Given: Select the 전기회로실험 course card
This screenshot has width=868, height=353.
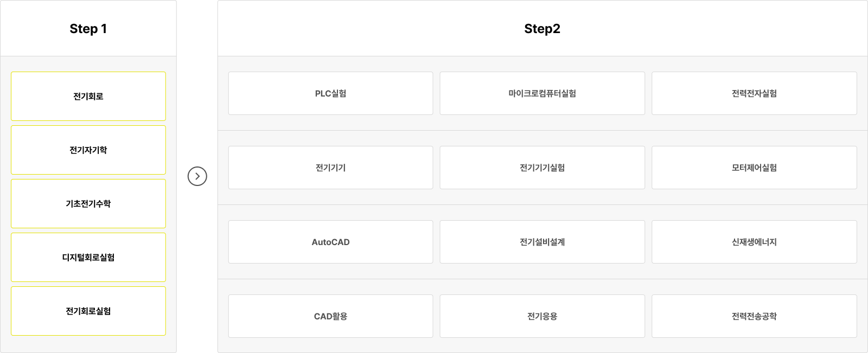Looking at the screenshot, I should pos(88,311).
